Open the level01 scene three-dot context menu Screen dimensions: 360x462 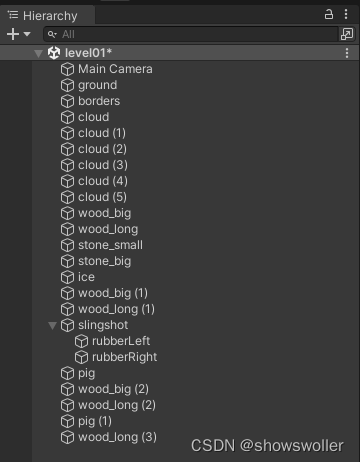click(x=347, y=53)
